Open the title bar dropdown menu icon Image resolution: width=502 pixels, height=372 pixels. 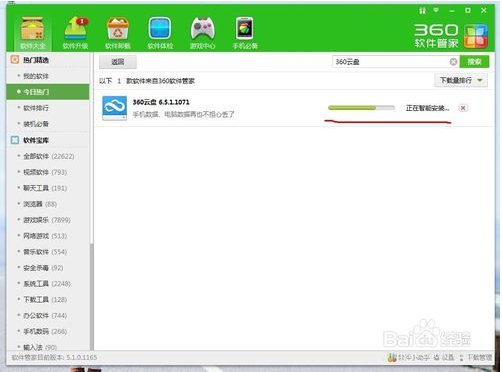(436, 11)
